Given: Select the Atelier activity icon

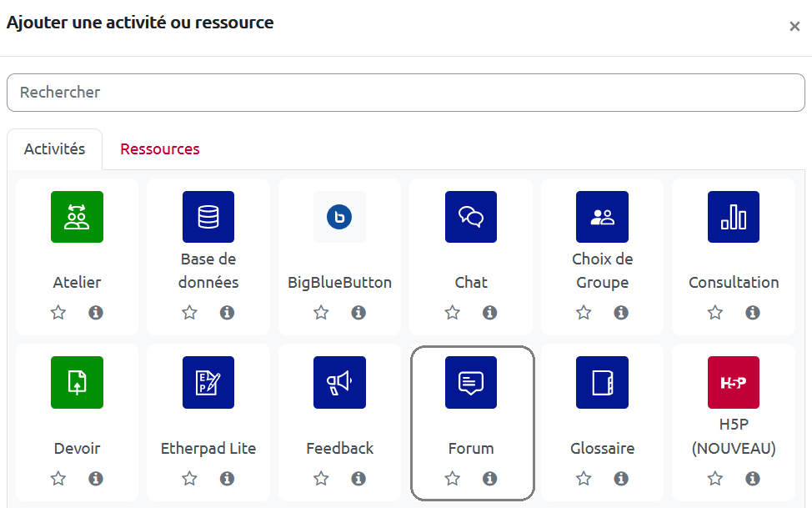Looking at the screenshot, I should [x=77, y=217].
